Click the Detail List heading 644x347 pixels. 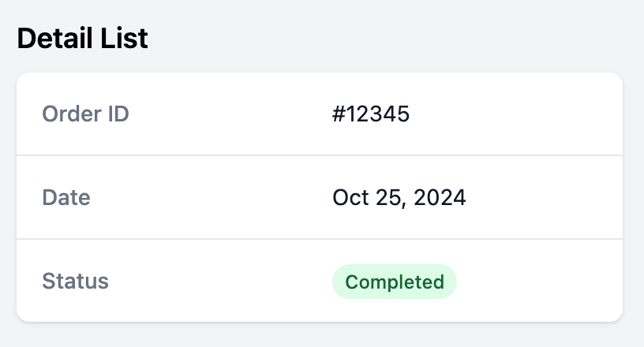[x=83, y=38]
